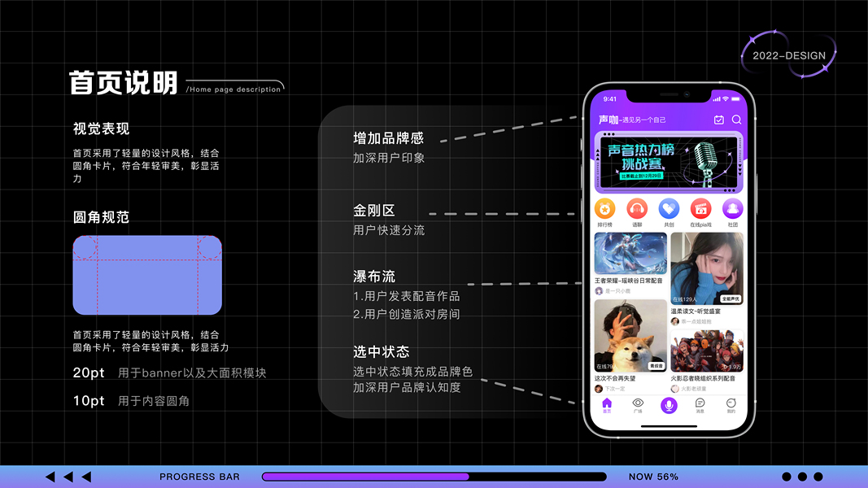Click the NOW 56% label

coord(653,477)
